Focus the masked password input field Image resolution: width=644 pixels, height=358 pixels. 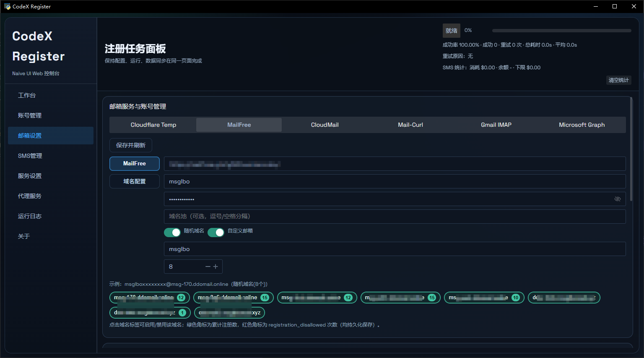pos(395,199)
